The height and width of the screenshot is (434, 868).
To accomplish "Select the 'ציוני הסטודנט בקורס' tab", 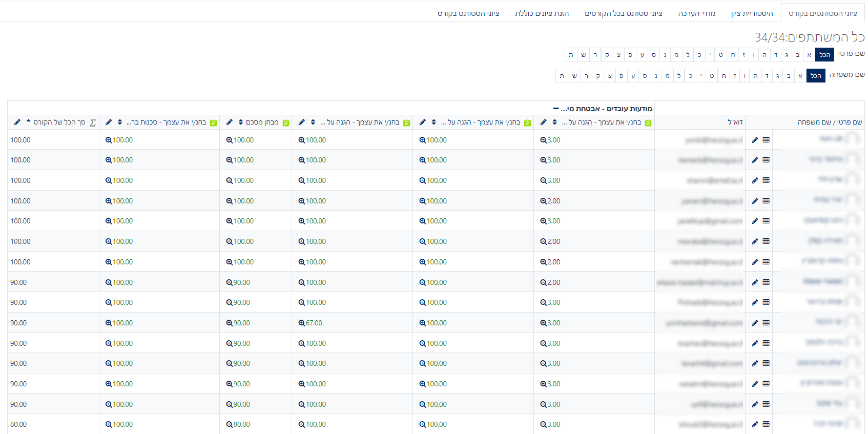I will coord(468,13).
